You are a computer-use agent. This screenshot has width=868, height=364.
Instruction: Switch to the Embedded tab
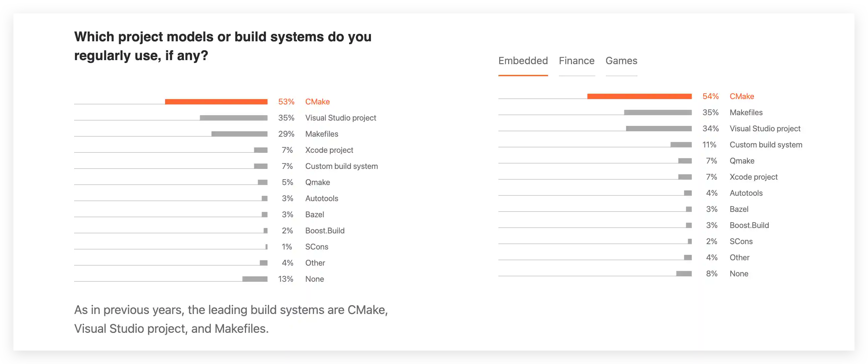pyautogui.click(x=523, y=61)
